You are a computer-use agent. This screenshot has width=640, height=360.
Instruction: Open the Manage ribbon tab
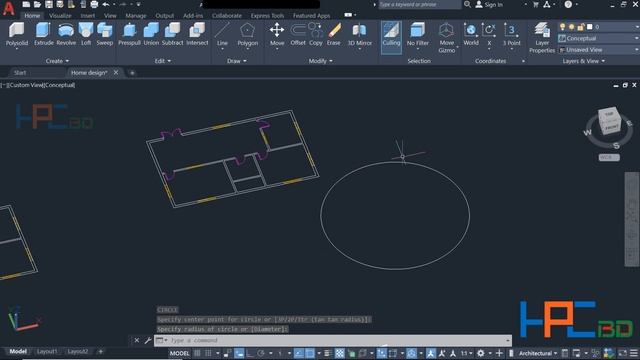136,16
